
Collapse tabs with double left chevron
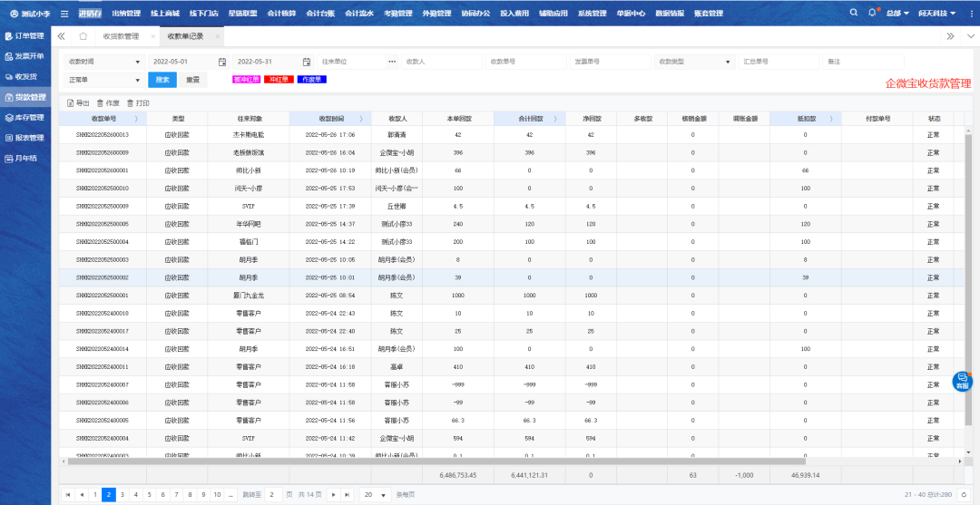pyautogui.click(x=61, y=36)
